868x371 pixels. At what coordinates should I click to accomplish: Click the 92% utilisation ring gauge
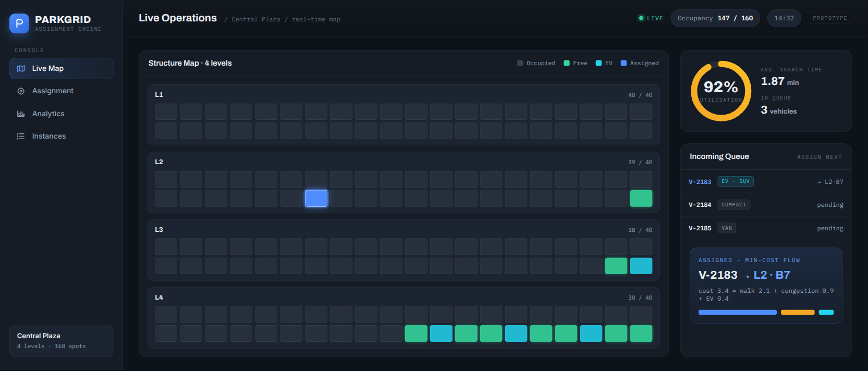pyautogui.click(x=721, y=91)
